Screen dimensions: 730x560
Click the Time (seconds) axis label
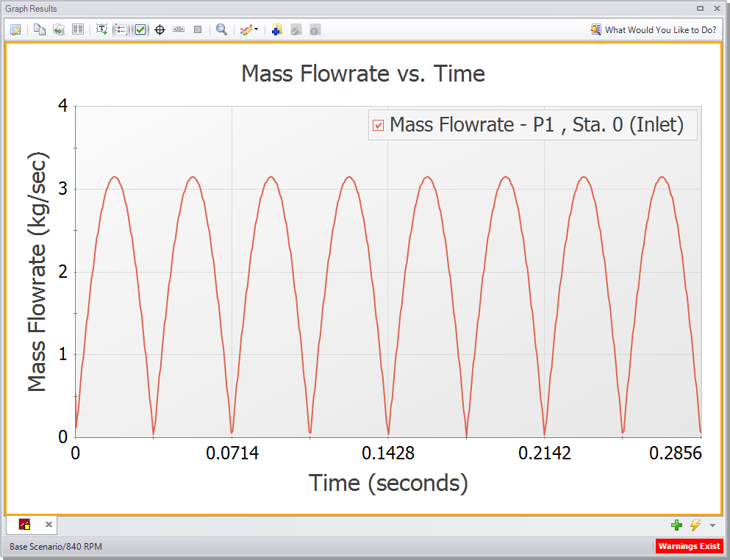pyautogui.click(x=388, y=483)
